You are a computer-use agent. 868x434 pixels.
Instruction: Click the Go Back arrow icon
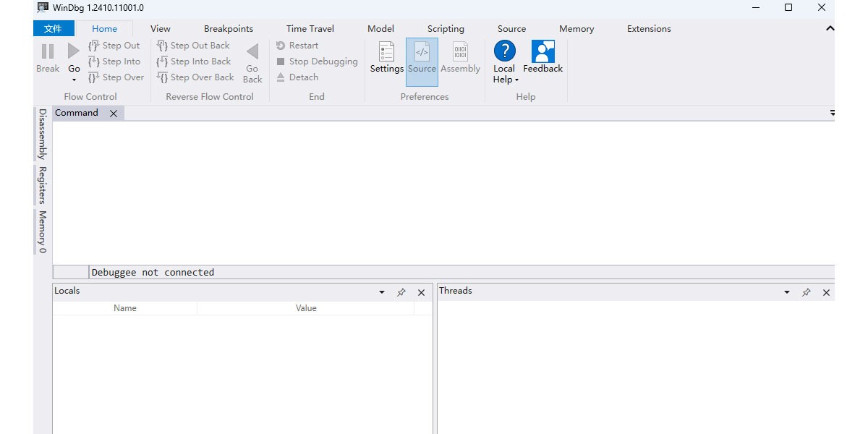(x=252, y=52)
